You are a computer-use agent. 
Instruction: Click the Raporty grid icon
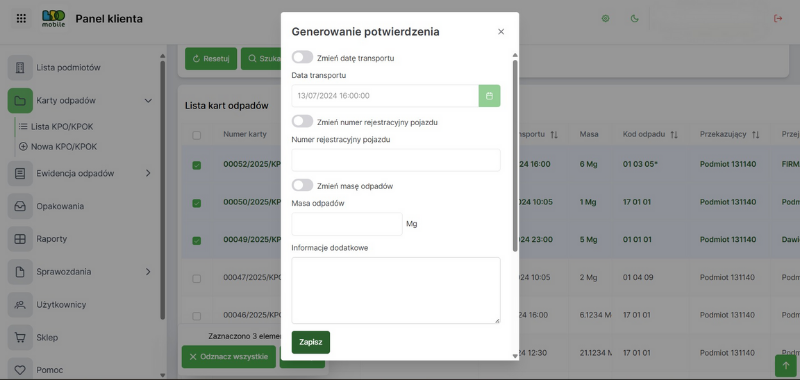point(20,239)
